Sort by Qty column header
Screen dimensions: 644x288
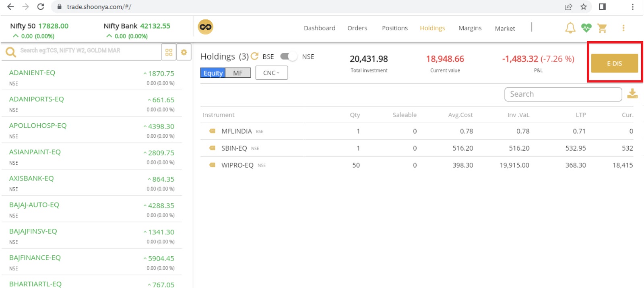click(x=355, y=115)
